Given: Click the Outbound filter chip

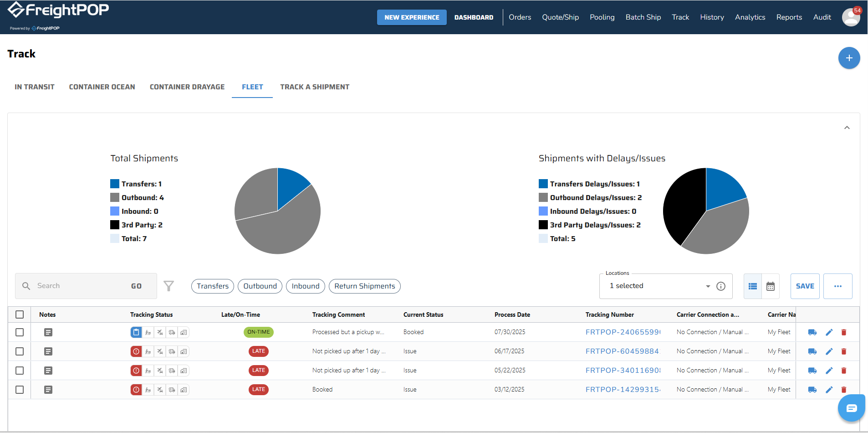Looking at the screenshot, I should click(x=260, y=286).
